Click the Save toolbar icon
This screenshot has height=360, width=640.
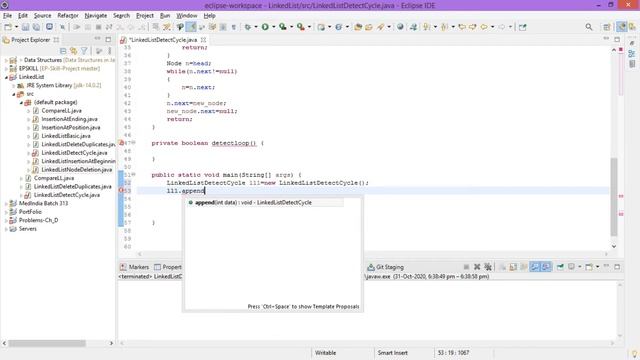click(x=25, y=27)
